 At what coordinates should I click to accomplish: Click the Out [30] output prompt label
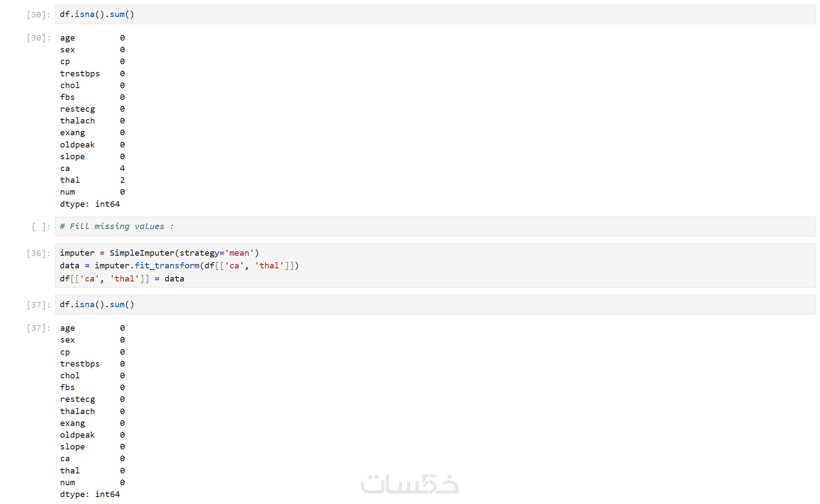tap(38, 38)
